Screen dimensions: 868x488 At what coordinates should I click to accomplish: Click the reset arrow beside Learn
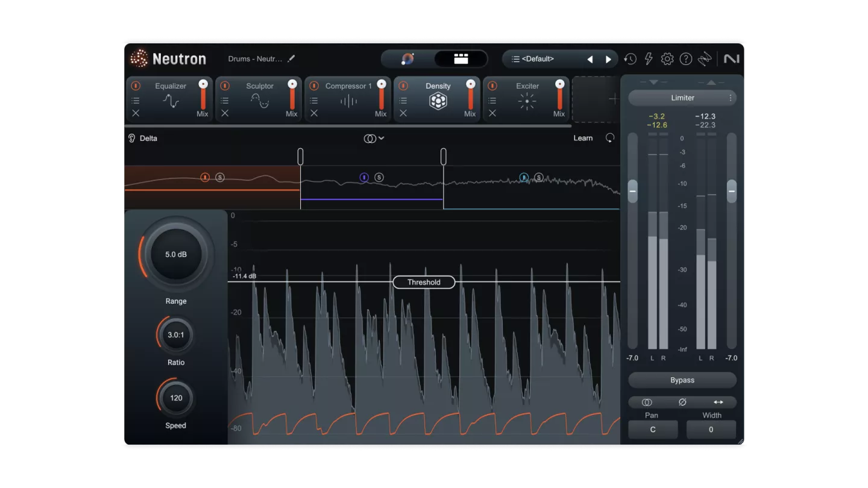(610, 138)
